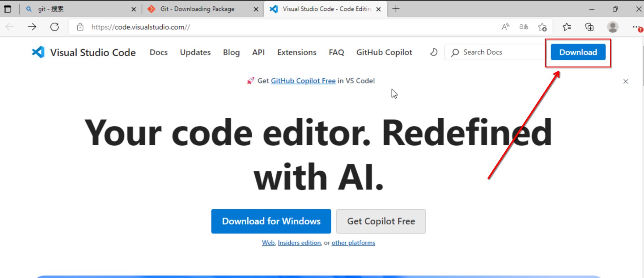Screen dimensions: 644x278
Task: Open GitHub Copilot navigation link
Action: [x=384, y=52]
